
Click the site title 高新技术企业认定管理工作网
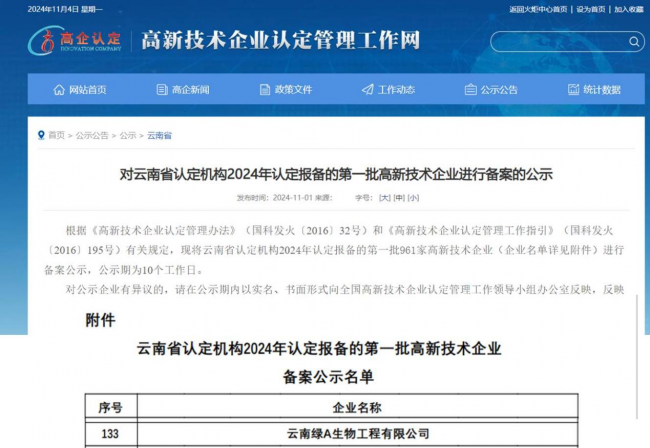281,41
